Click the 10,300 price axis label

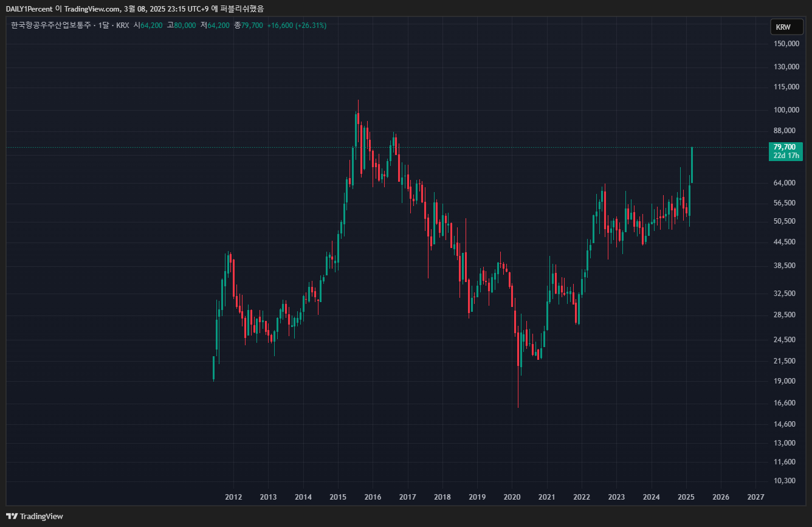pyautogui.click(x=783, y=481)
